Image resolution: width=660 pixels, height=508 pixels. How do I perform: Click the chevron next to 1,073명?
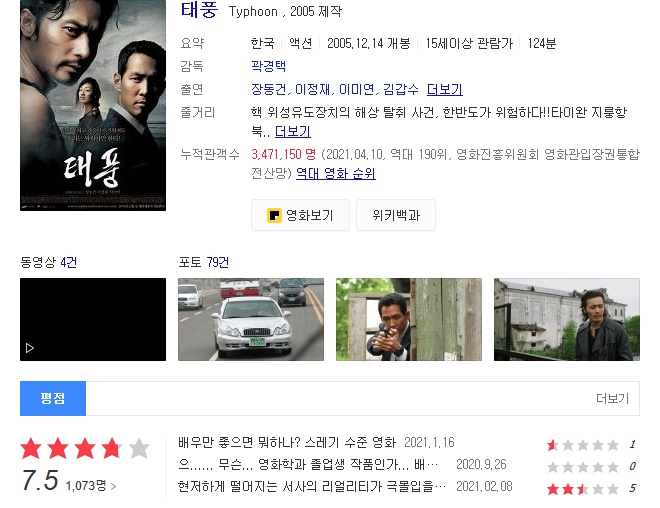coord(114,487)
